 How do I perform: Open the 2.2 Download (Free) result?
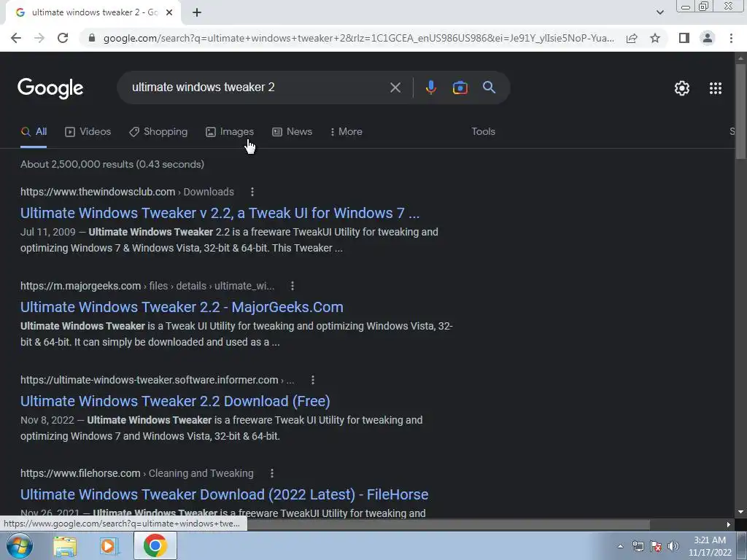coord(175,401)
